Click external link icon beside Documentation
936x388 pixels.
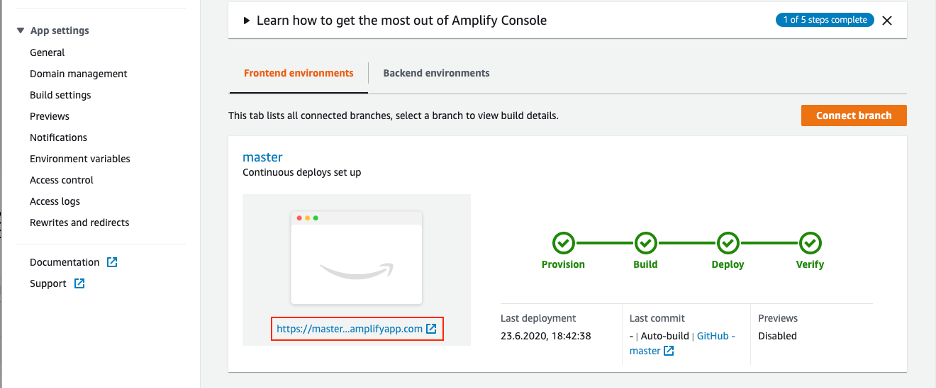pyautogui.click(x=112, y=262)
